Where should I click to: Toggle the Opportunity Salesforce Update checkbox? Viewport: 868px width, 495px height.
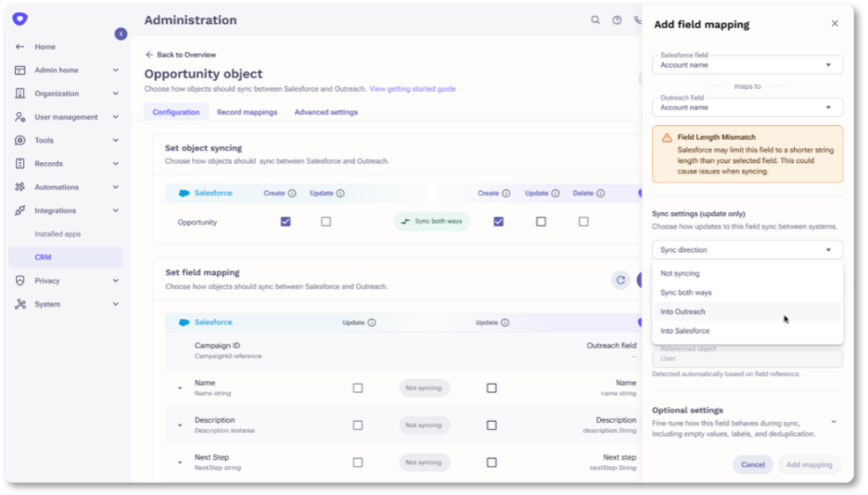click(x=326, y=222)
